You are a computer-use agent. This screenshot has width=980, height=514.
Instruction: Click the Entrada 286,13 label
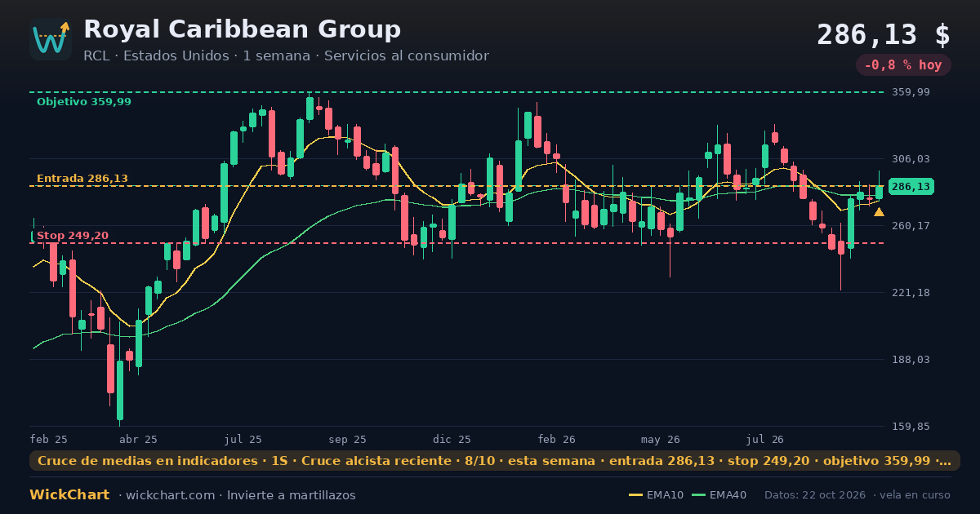point(82,179)
